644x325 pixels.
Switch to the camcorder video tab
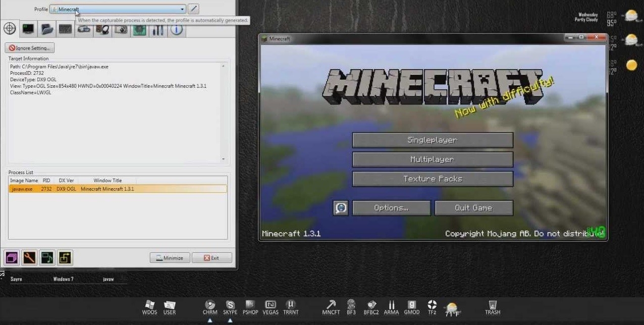84,29
